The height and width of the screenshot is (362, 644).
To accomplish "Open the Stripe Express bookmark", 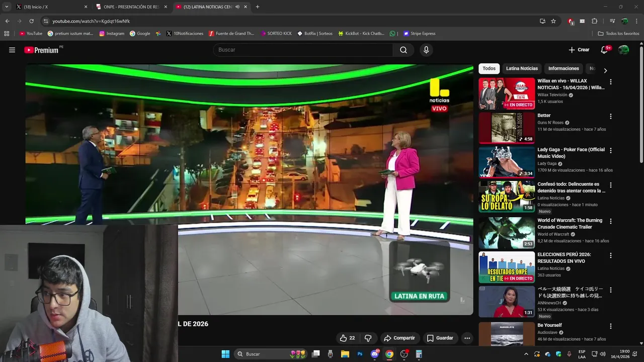I will [419, 34].
